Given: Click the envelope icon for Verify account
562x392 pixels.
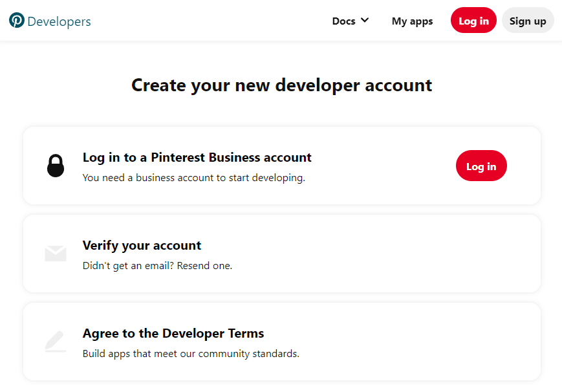Looking at the screenshot, I should point(56,254).
